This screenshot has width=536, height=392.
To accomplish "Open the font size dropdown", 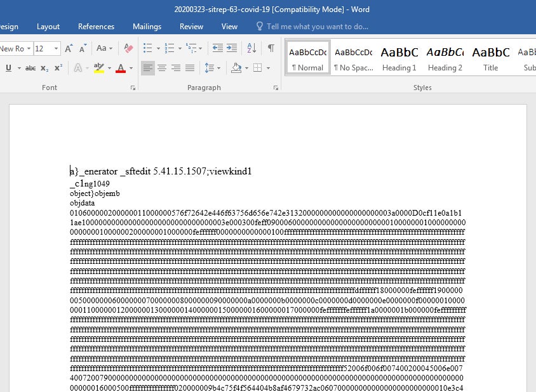I will [56, 48].
